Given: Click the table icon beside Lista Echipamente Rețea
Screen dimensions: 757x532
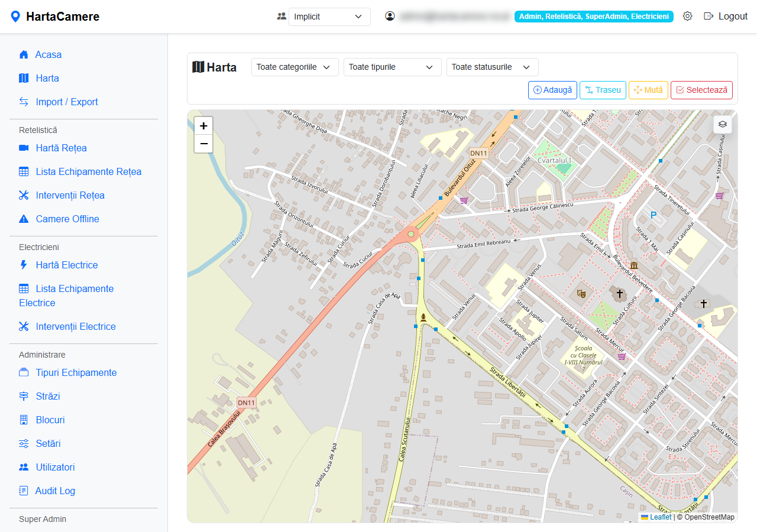Looking at the screenshot, I should click(24, 171).
